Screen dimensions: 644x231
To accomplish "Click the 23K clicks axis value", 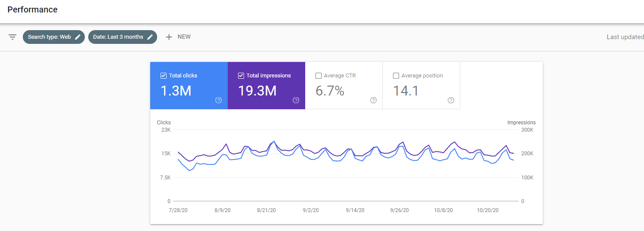I will [x=166, y=130].
